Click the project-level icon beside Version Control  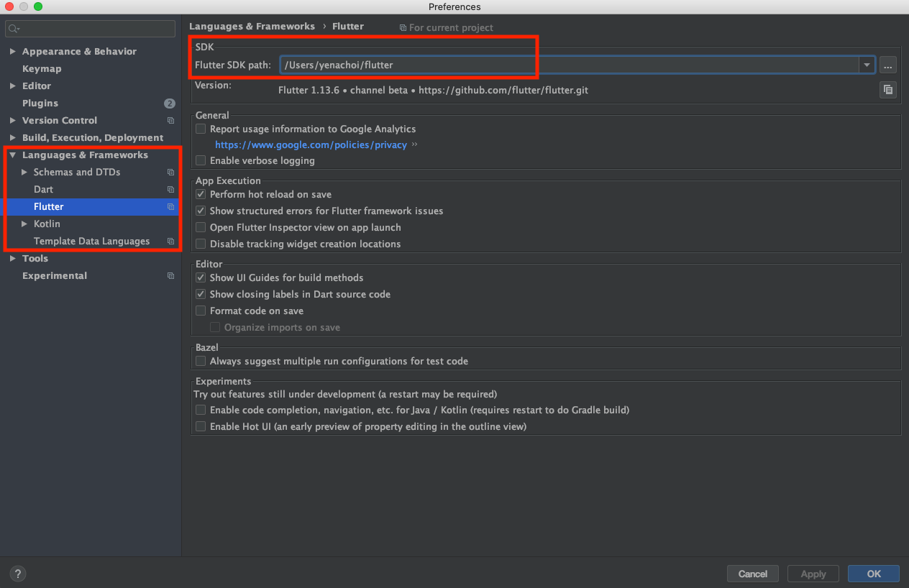point(170,121)
